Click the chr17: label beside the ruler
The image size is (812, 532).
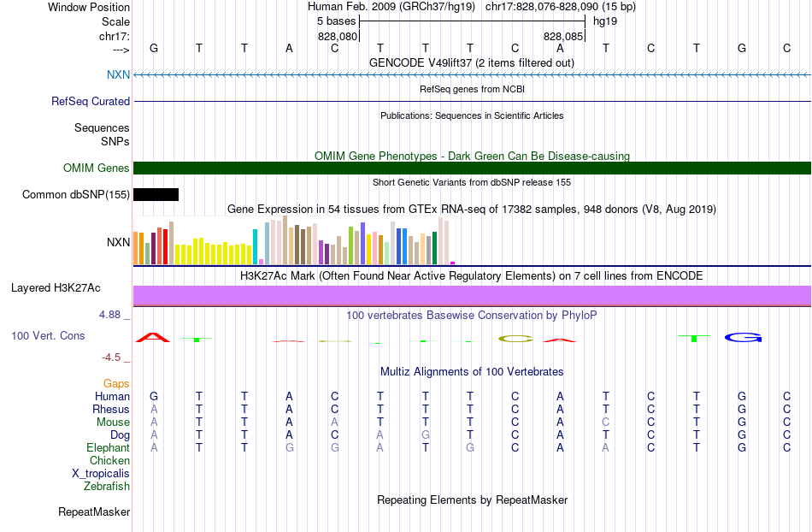tap(115, 36)
